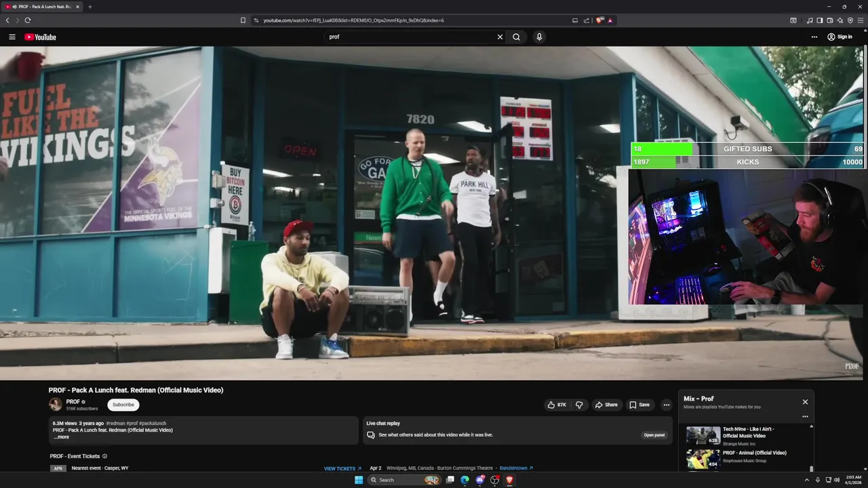
Task: Open Task View in taskbar
Action: [450, 480]
